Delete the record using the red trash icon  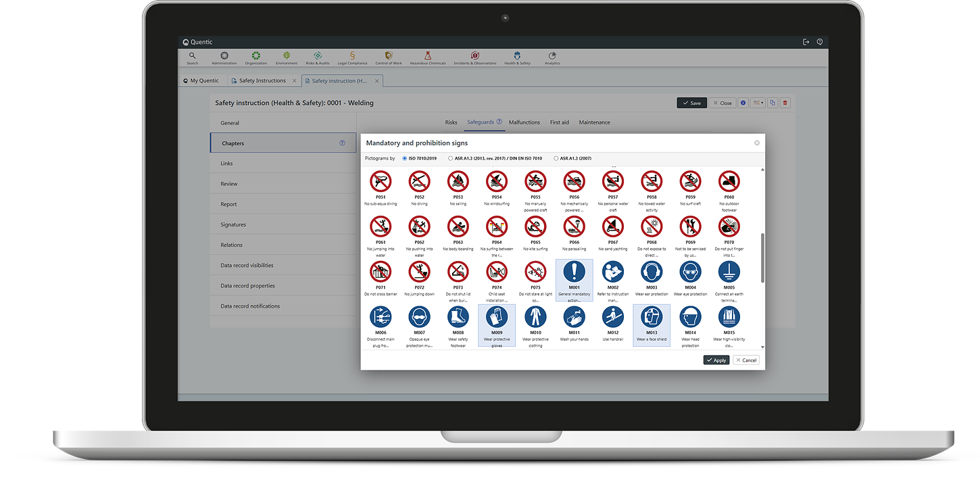784,102
